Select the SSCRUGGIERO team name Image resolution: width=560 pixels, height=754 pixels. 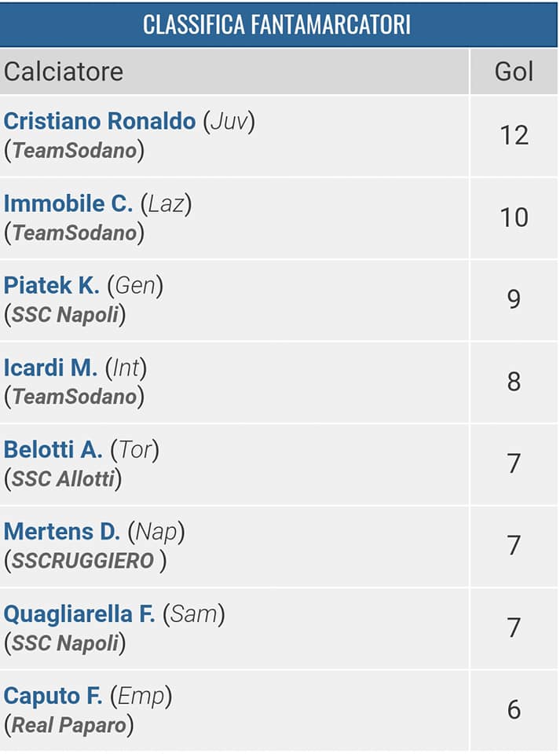coord(82,561)
